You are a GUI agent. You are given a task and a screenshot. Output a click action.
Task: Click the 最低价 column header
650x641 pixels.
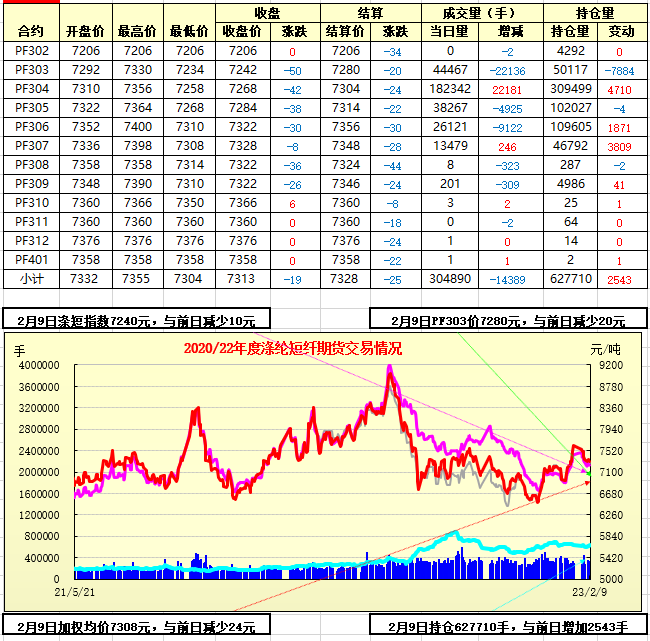click(x=188, y=31)
